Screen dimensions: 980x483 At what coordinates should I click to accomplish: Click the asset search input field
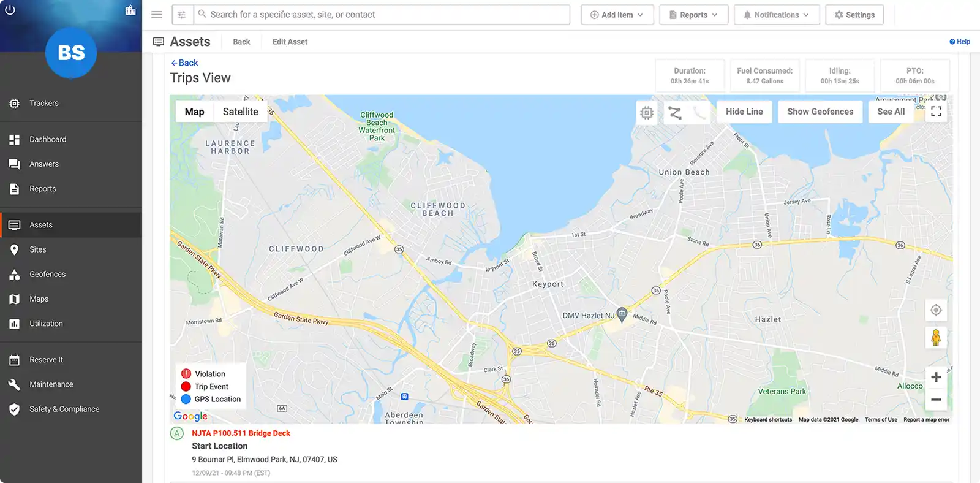[x=386, y=15]
